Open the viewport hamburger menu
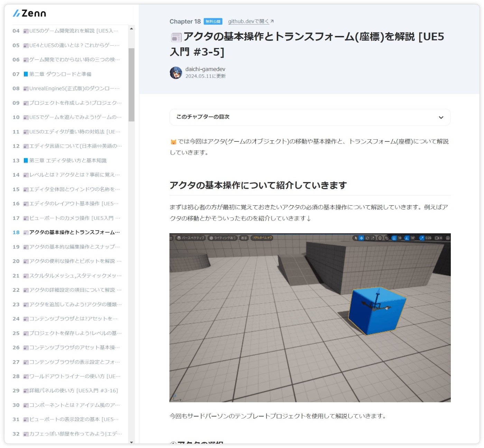 (x=170, y=238)
